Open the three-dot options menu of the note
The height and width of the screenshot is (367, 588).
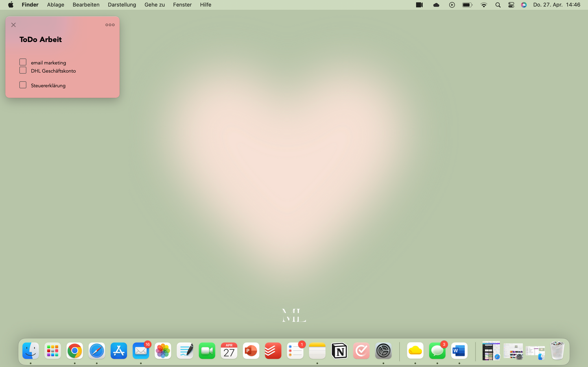click(110, 25)
